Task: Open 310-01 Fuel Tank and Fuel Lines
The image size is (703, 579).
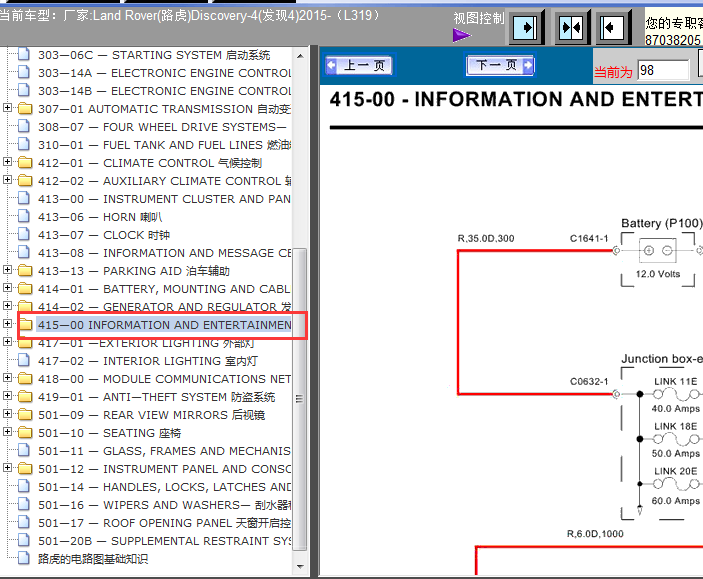Action: tap(164, 145)
